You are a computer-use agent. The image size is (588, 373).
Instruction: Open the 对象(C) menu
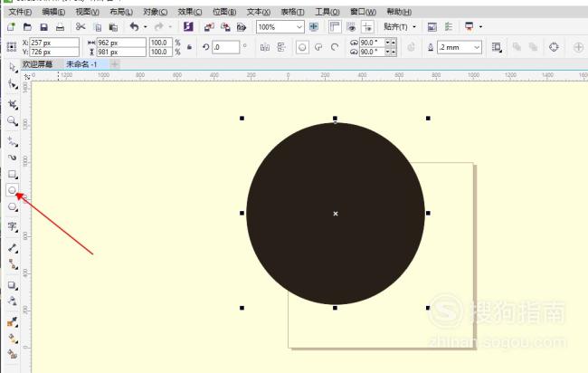tap(156, 12)
